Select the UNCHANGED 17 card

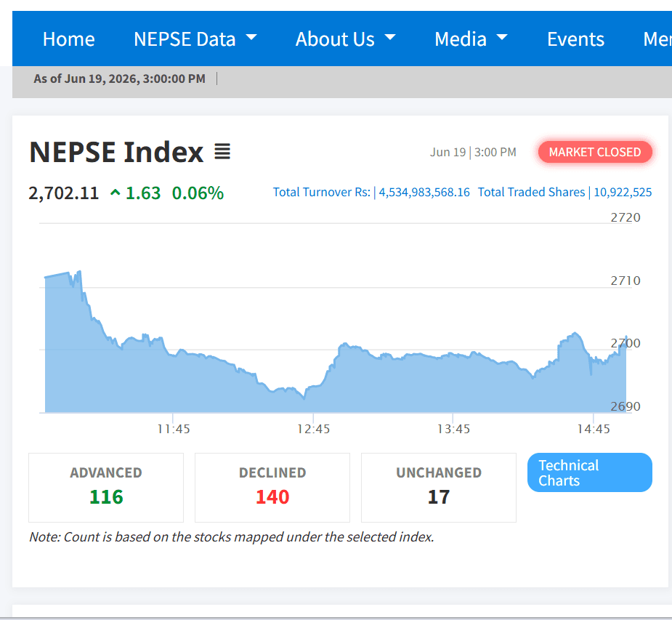pyautogui.click(x=438, y=488)
